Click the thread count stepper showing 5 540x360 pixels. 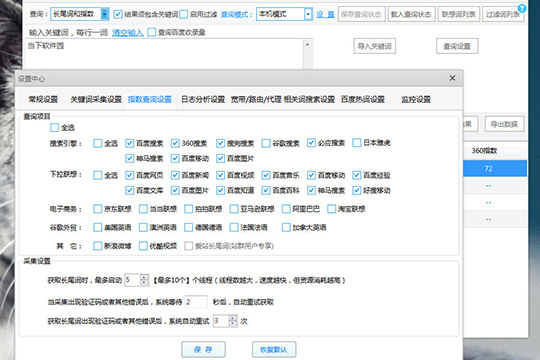click(136, 280)
